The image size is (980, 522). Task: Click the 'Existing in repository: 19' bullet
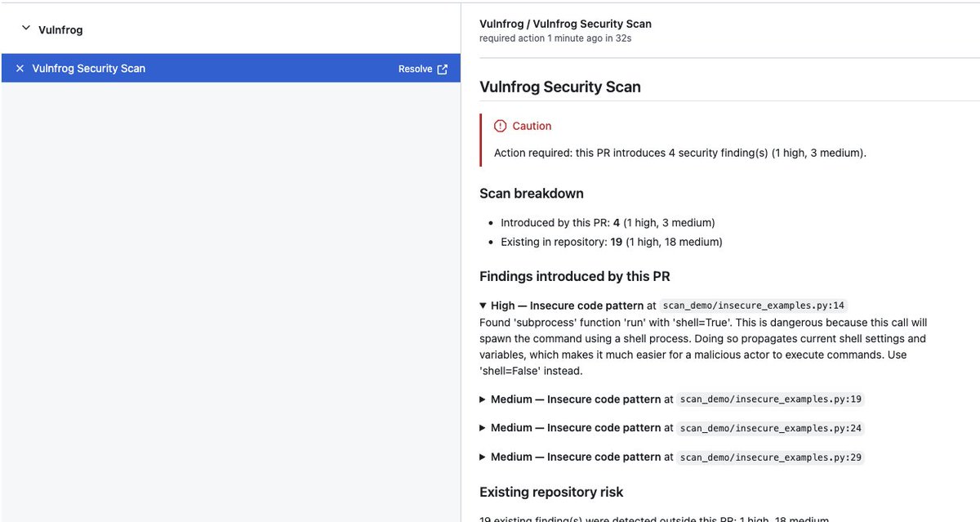click(x=612, y=242)
